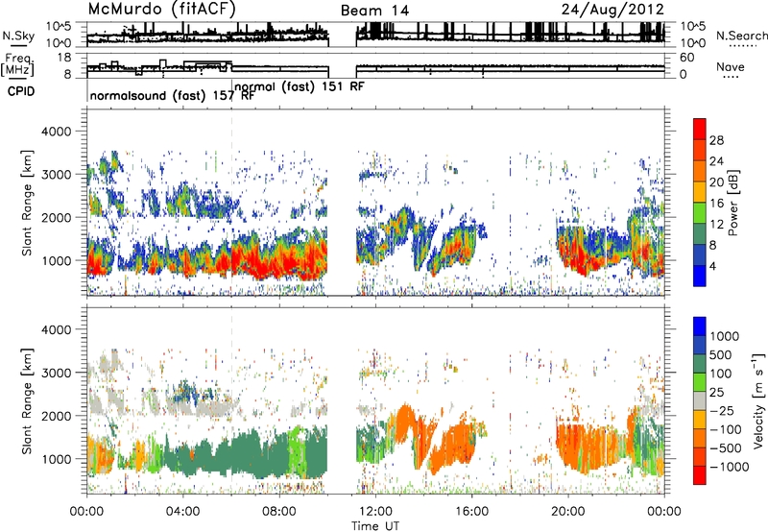Click the red bottom of Velocity colorbar
768x532 pixels.
pyautogui.click(x=700, y=475)
